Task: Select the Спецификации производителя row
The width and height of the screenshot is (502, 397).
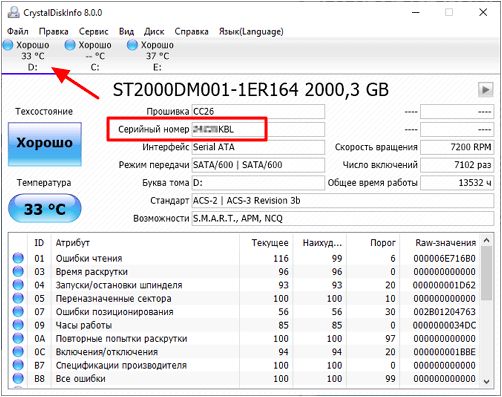Action: click(x=245, y=365)
